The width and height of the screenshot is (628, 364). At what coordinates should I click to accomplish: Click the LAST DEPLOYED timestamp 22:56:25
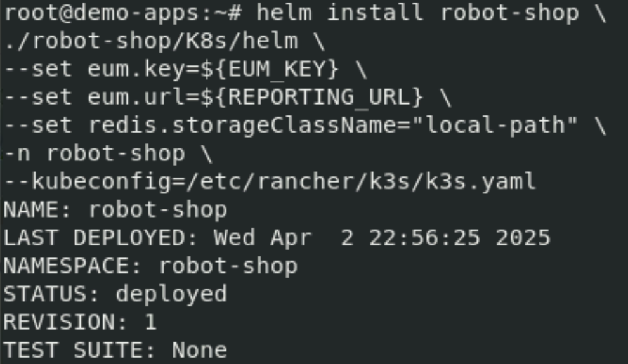pyautogui.click(x=424, y=238)
